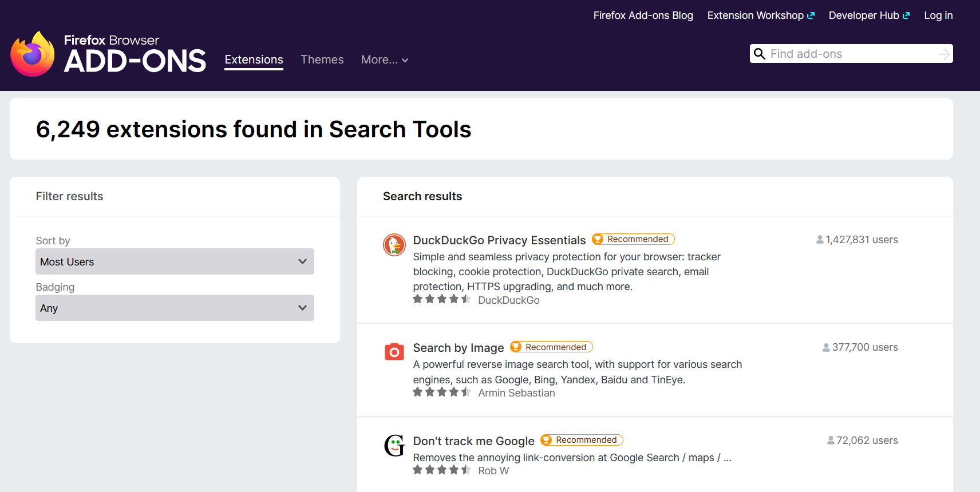Click author name Armin Sebastian
Screen dimensions: 980x492
pos(516,393)
